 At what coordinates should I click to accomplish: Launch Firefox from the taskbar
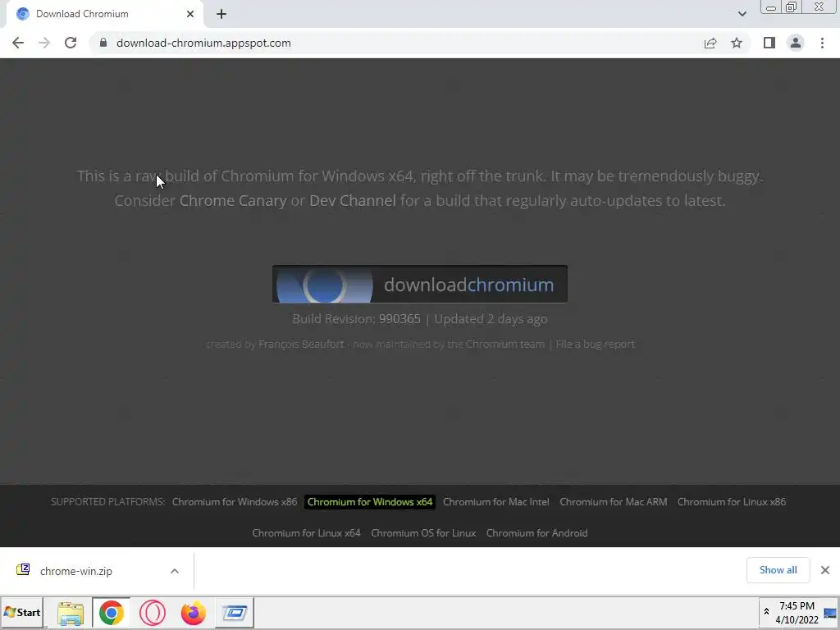[x=194, y=613]
